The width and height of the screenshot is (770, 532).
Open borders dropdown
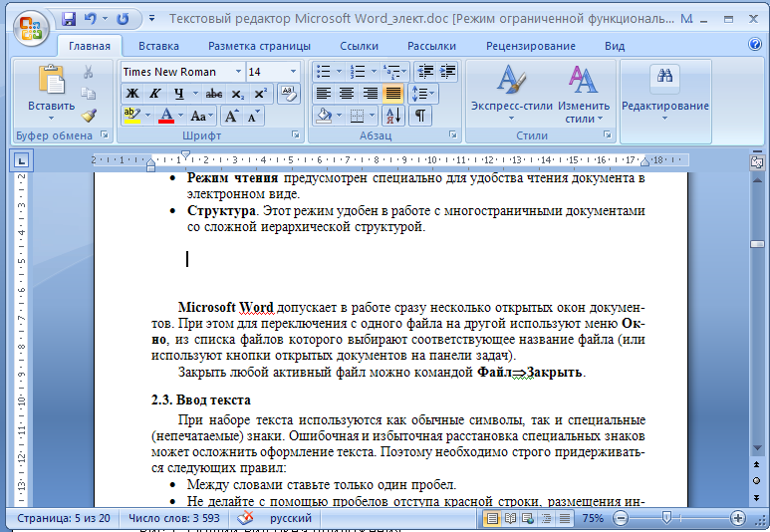tap(373, 116)
